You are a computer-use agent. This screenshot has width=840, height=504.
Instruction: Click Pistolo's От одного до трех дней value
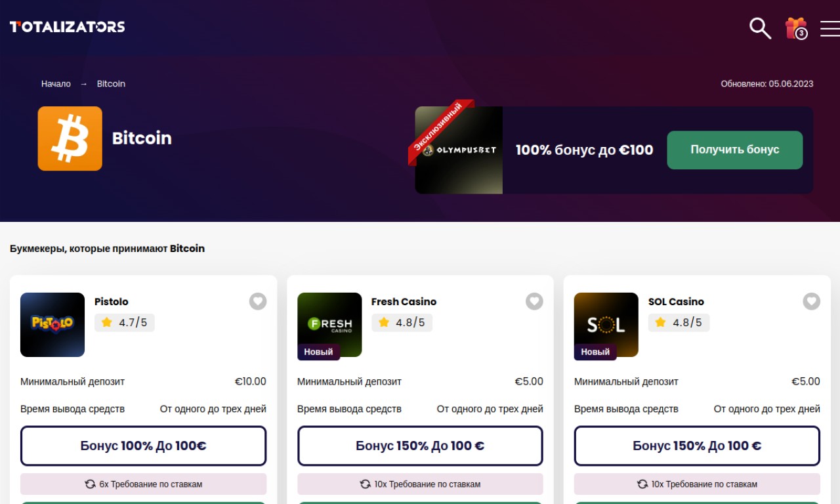point(213,409)
